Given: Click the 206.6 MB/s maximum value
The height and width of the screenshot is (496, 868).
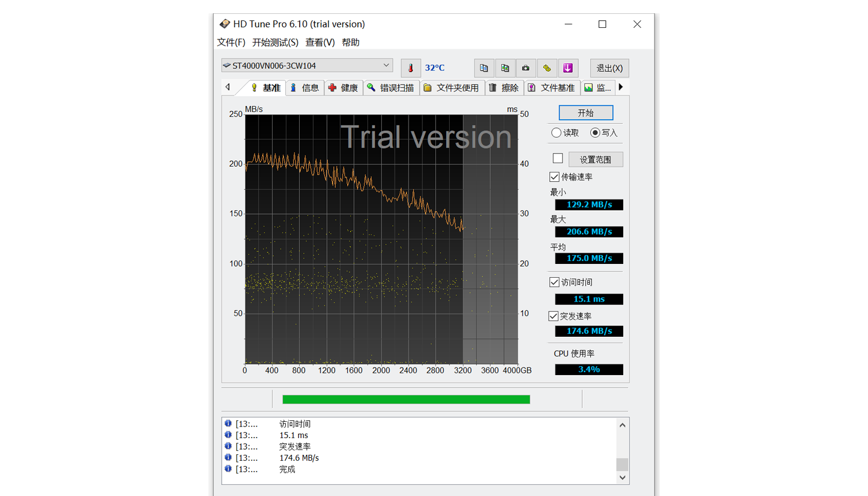Looking at the screenshot, I should (x=589, y=232).
